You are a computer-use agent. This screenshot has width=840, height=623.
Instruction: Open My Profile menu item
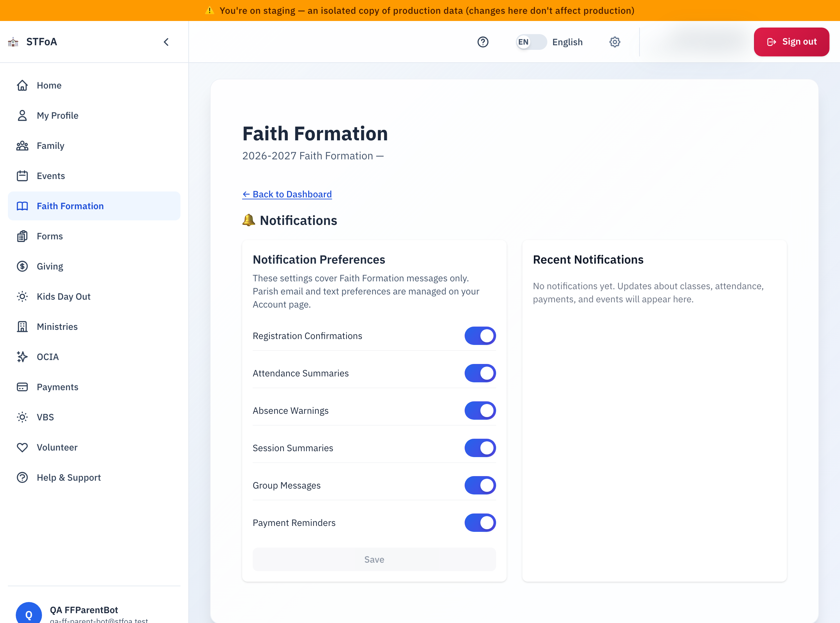point(94,115)
